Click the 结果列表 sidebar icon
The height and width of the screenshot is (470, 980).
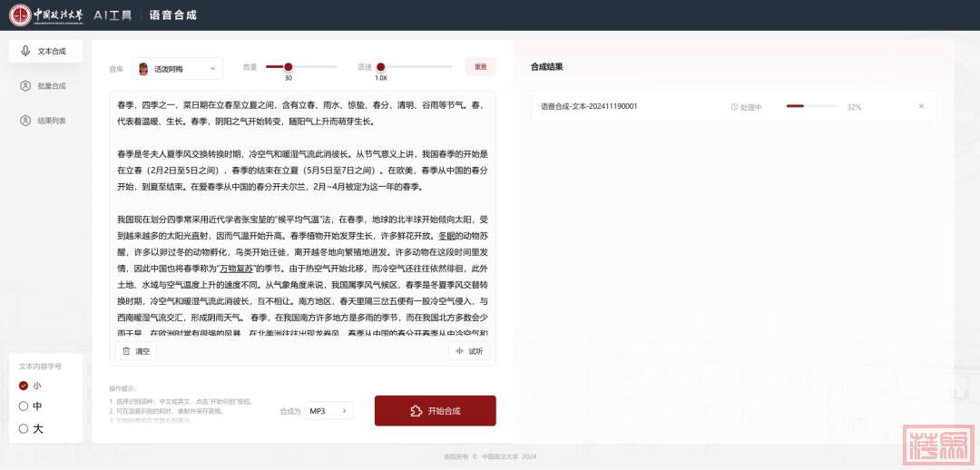point(25,120)
